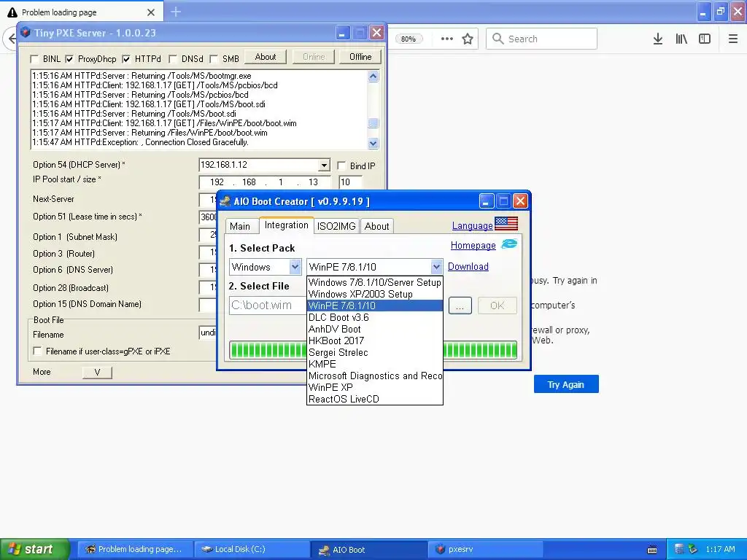Choose Microsoft Diagnostics and Recovery option

pyautogui.click(x=374, y=376)
